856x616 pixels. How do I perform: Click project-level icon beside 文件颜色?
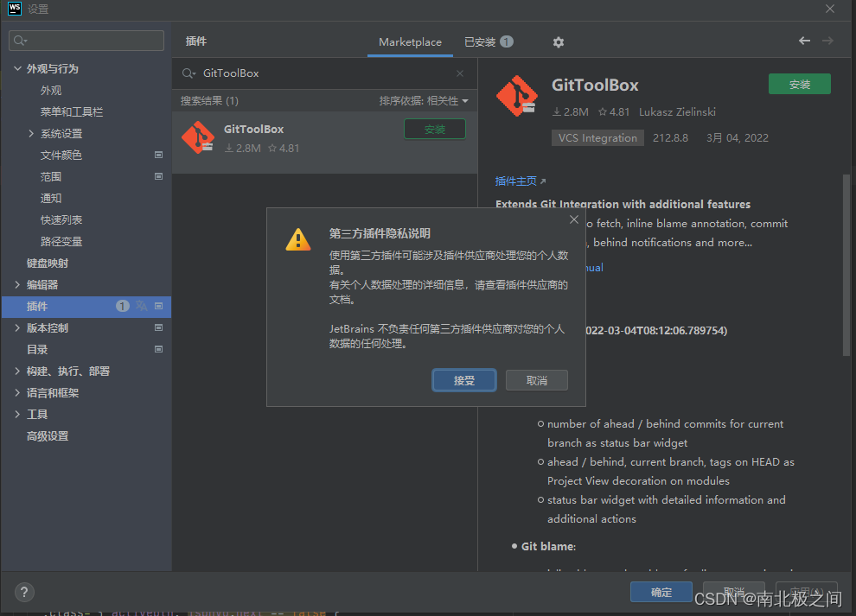[159, 155]
